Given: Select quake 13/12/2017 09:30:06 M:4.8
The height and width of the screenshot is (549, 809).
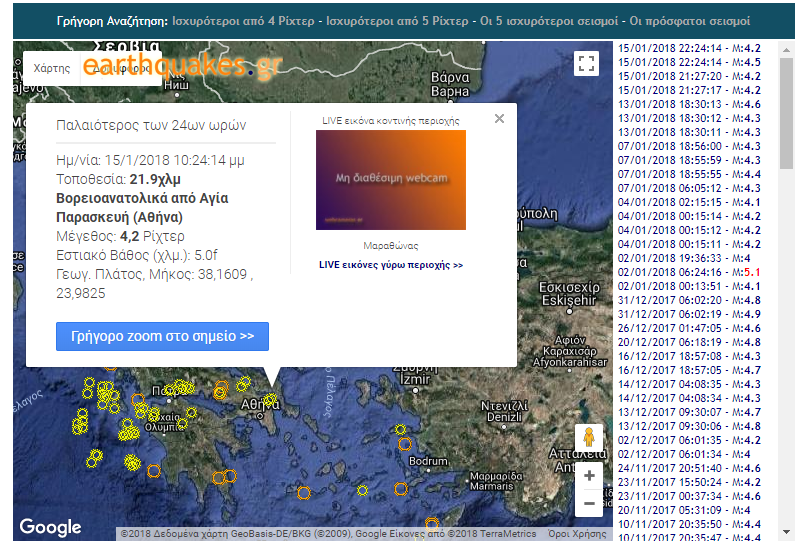Looking at the screenshot, I should coord(689,426).
